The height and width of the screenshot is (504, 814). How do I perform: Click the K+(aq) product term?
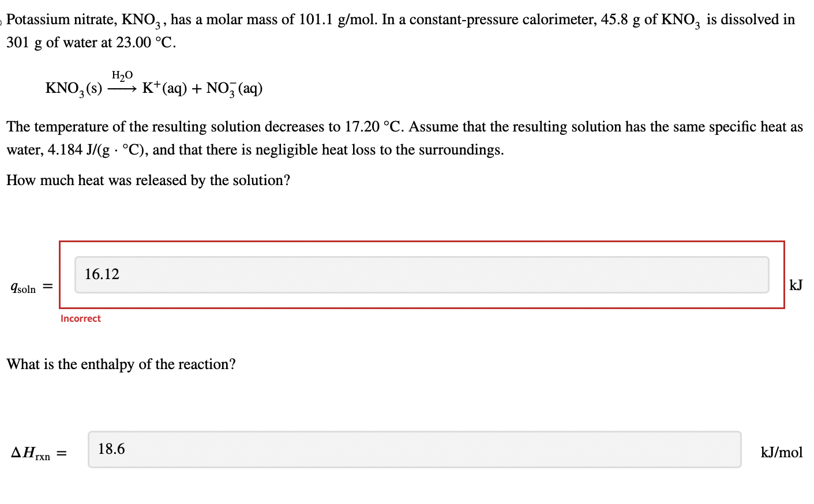point(164,88)
